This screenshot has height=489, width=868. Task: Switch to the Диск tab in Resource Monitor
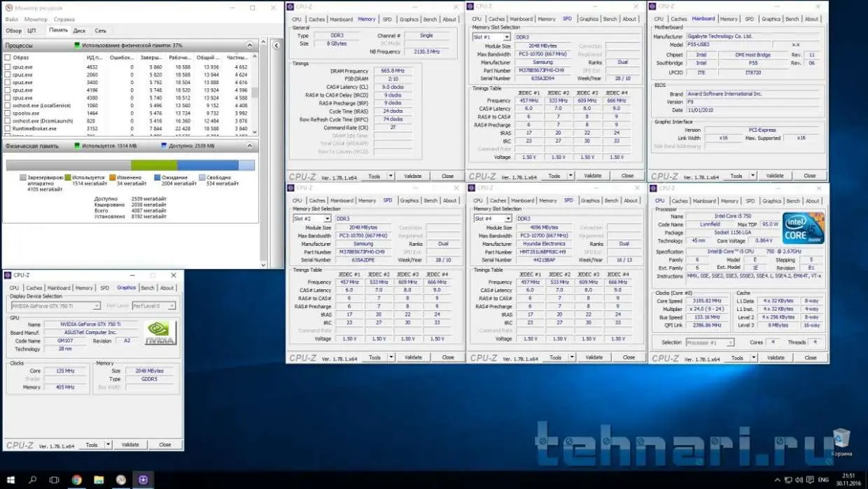point(80,31)
